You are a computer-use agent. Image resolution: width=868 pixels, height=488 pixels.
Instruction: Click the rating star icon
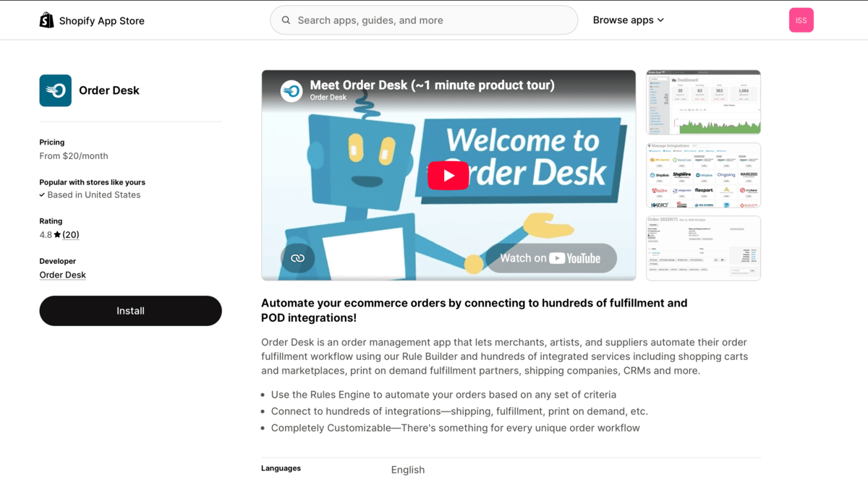click(57, 235)
